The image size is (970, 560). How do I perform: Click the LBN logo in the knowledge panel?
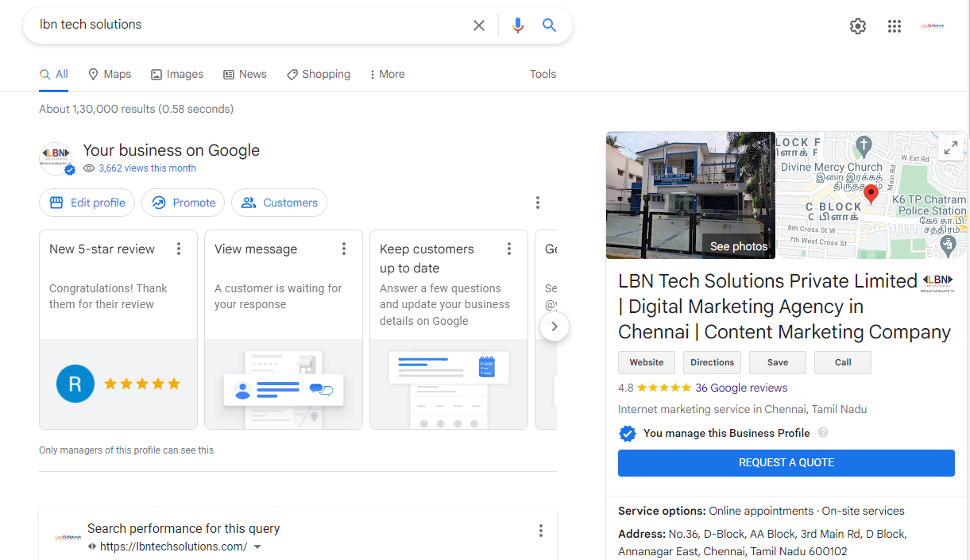(x=937, y=282)
